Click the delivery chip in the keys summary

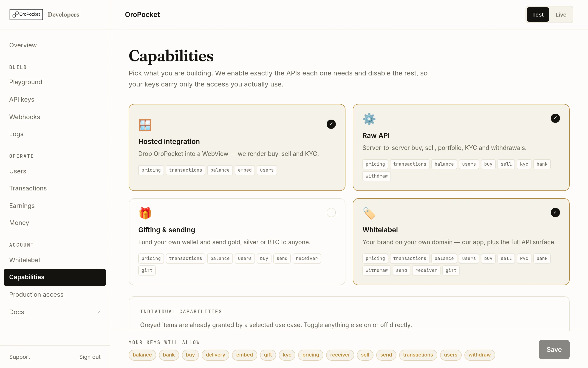[215, 355]
